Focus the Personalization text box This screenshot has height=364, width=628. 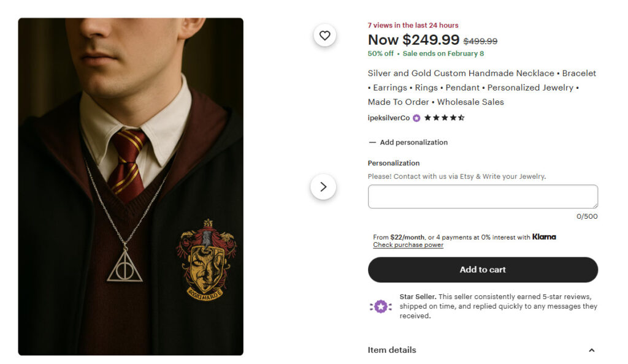(482, 197)
